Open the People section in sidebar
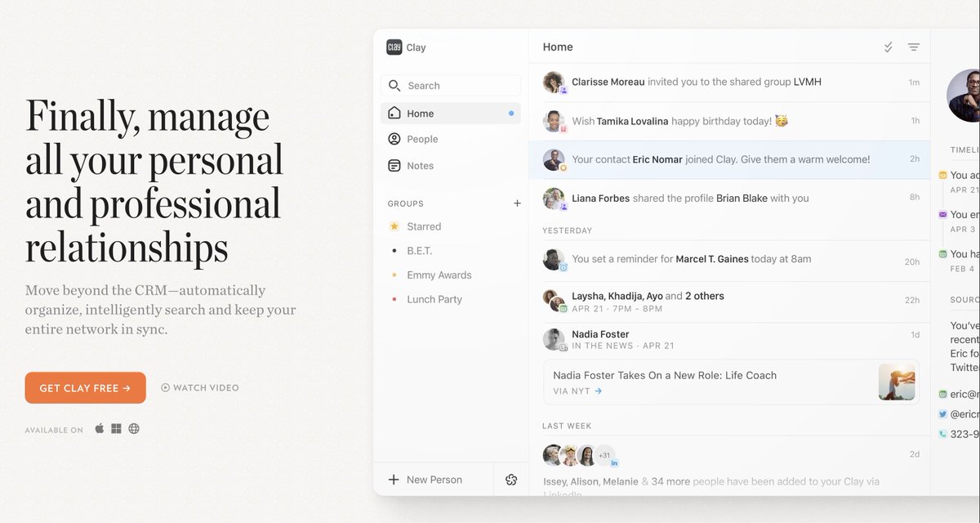This screenshot has height=523, width=980. click(x=451, y=139)
